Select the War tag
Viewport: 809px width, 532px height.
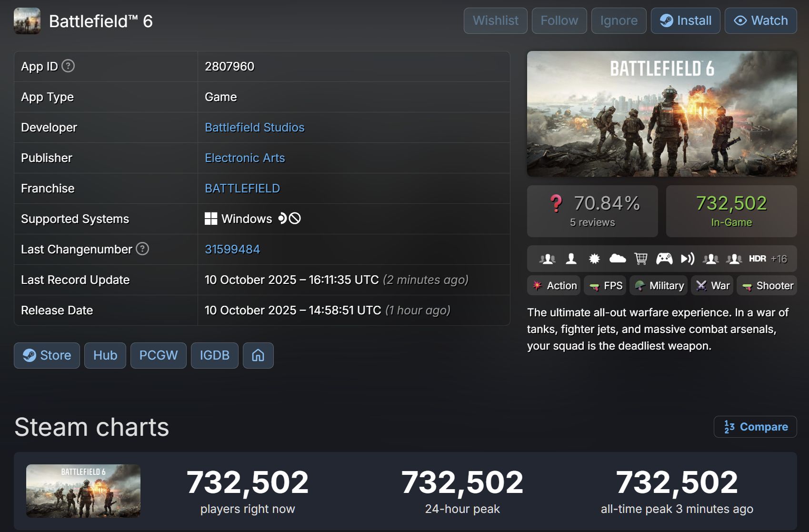pyautogui.click(x=712, y=285)
